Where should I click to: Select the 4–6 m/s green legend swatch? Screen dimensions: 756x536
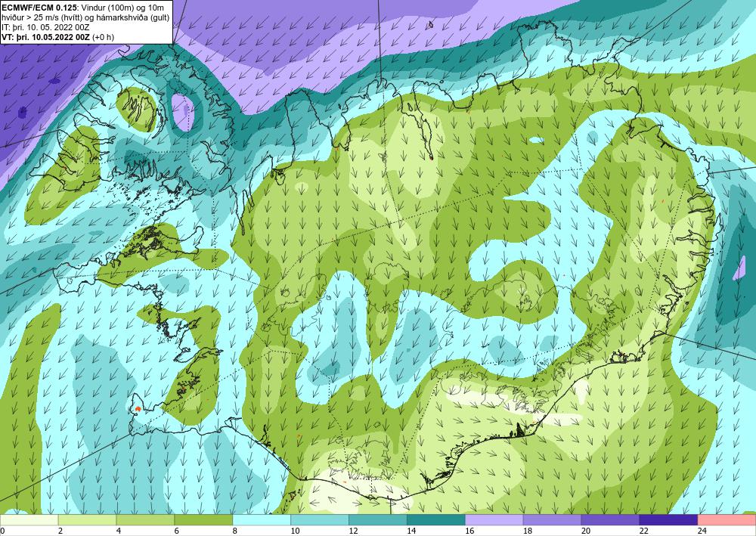click(x=145, y=520)
